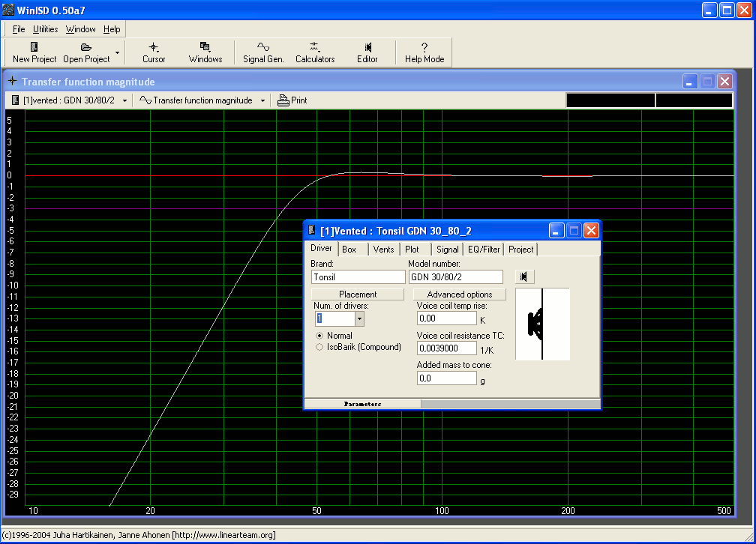Switch to the EQ/Filter tab

(x=483, y=250)
